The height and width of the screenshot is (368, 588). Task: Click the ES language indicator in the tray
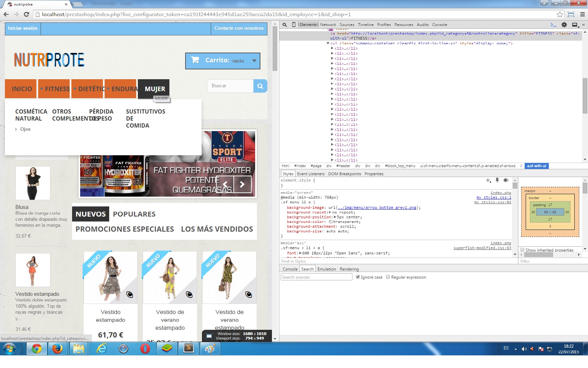point(506,348)
